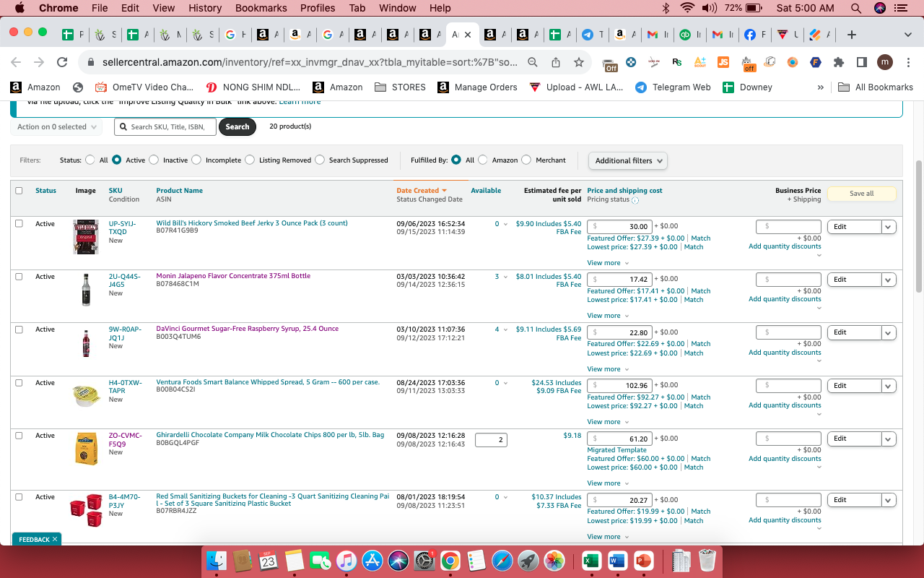Select the Inactive status filter
This screenshot has height=578, width=924.
click(x=153, y=160)
